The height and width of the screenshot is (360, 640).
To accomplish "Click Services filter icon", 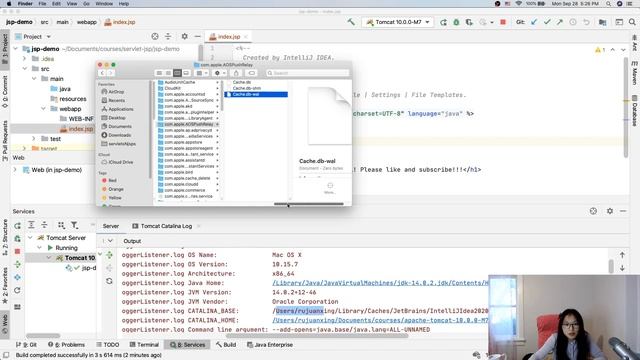I will pos(74,225).
